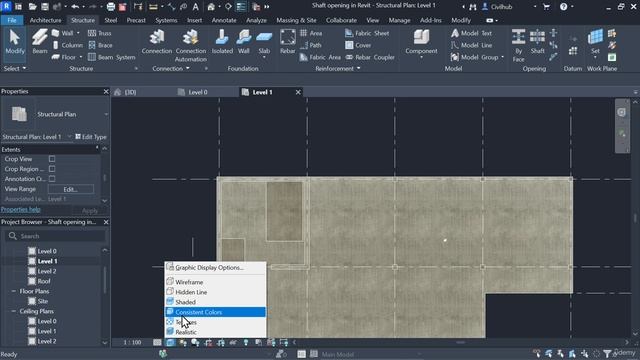The image size is (640, 360).
Task: Choose the Fabric Sheet tool
Action: (367, 33)
